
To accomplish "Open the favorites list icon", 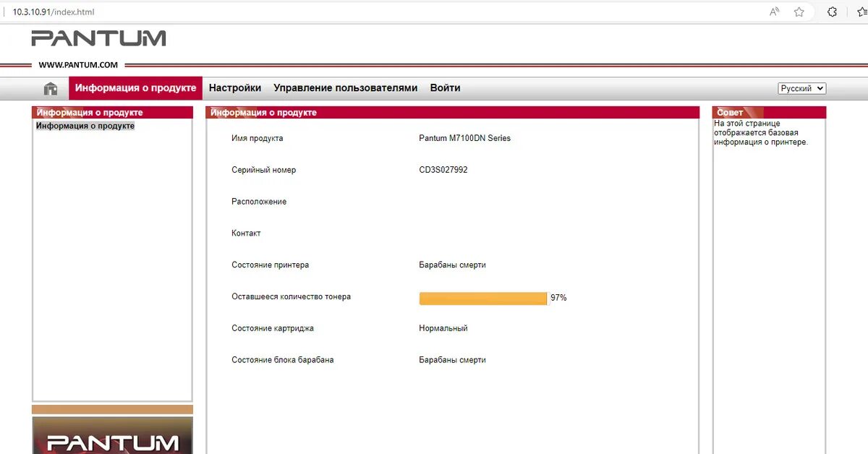I will [x=861, y=12].
